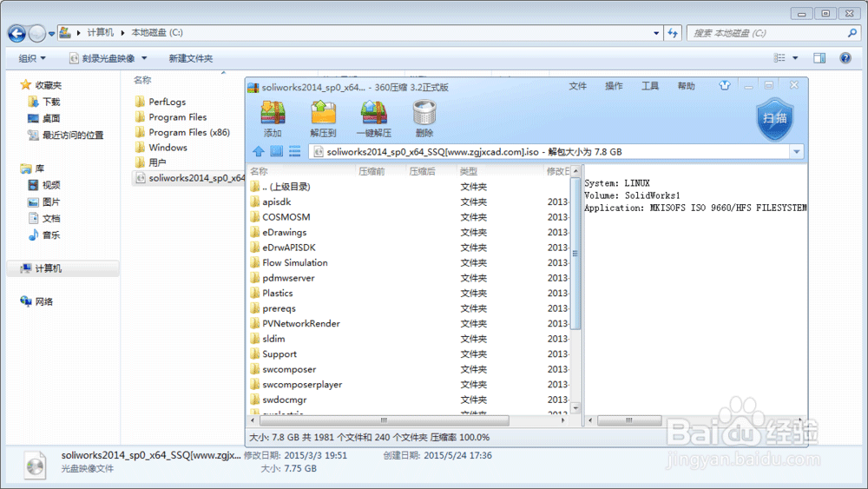Viewport: 868px width, 489px height.
Task: Select 桌面 in Explorer favorites
Action: click(x=44, y=118)
